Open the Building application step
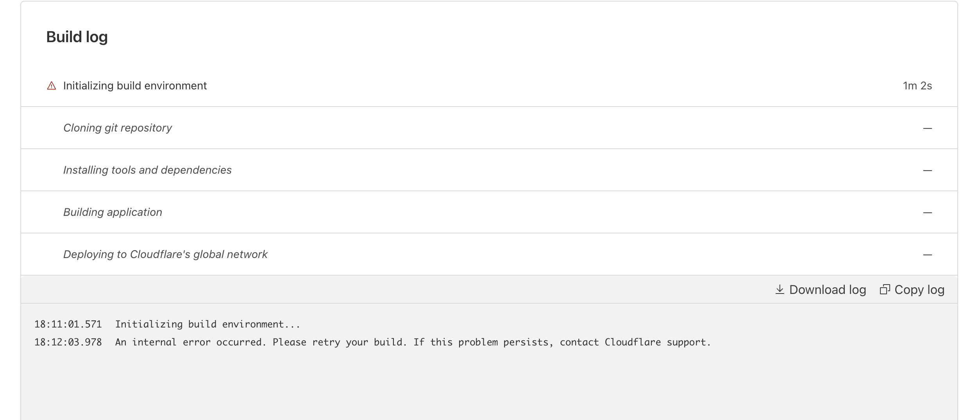 click(x=489, y=212)
